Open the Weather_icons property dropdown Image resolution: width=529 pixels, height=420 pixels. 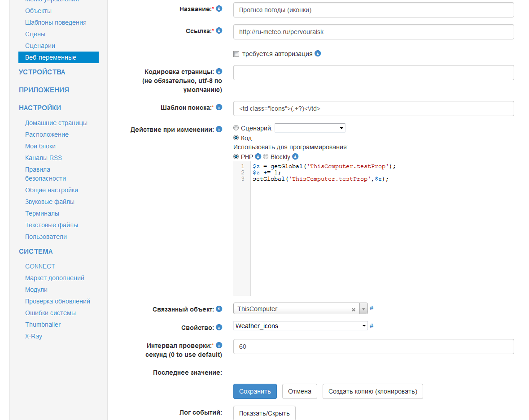[x=300, y=326]
